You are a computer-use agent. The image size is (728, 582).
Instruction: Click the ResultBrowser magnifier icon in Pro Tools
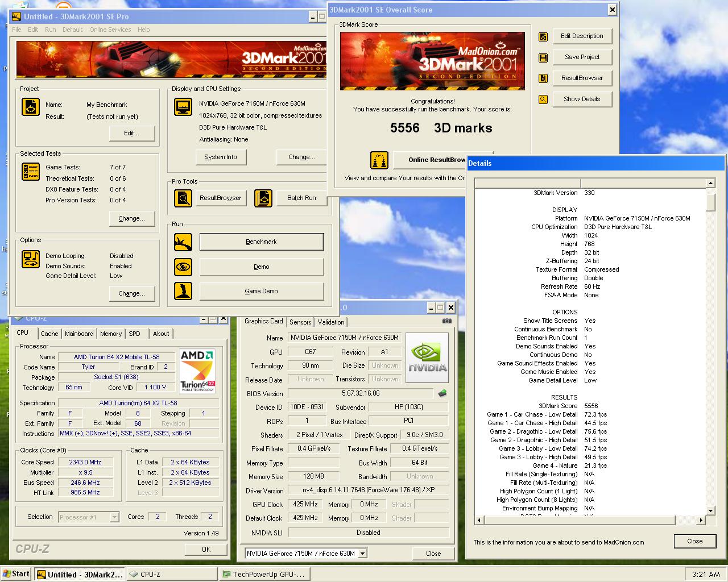(x=183, y=198)
